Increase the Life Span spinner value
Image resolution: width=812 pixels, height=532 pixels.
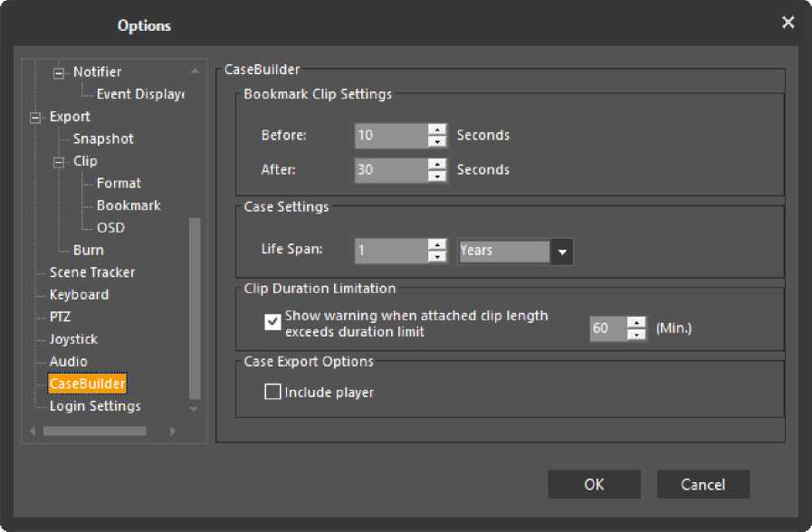[438, 244]
